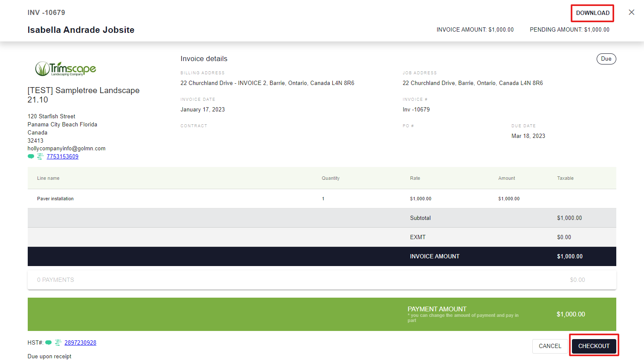Click the PAYMENT AMOUNT label
Viewport: 644px width, 360px height.
(x=437, y=309)
